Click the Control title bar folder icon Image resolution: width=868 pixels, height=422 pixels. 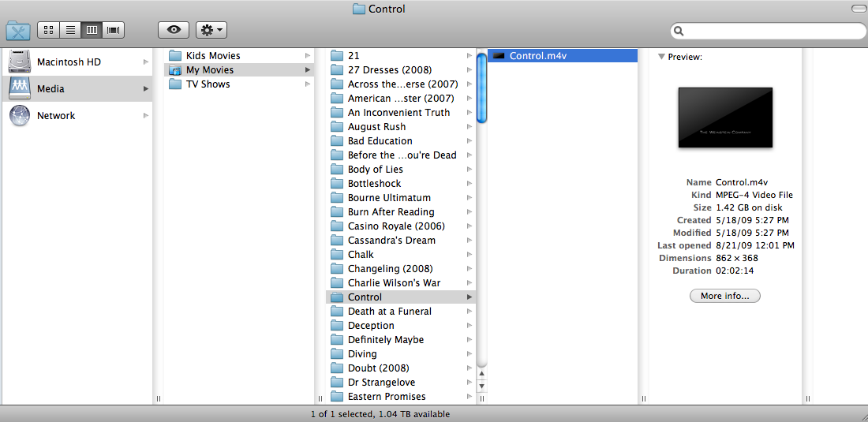click(359, 9)
